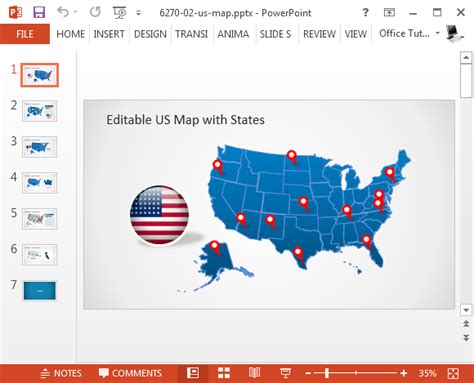Click the map pin over Alaska

215,247
